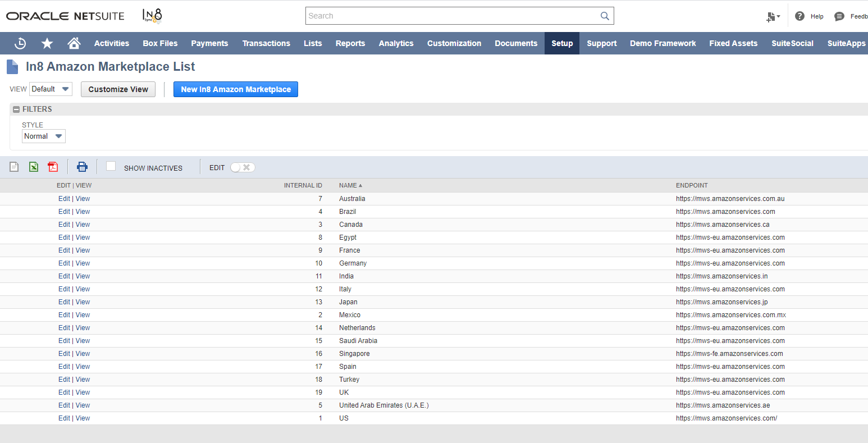Click the Oracle NetSuite logo
The width and height of the screenshot is (868, 443).
click(x=65, y=16)
